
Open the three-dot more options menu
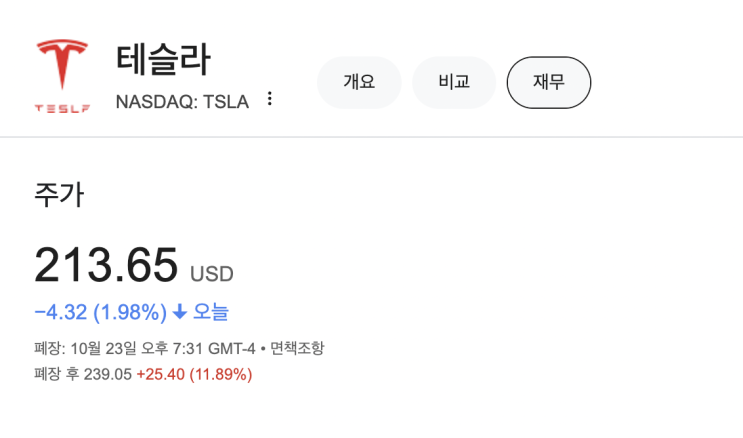pos(269,99)
